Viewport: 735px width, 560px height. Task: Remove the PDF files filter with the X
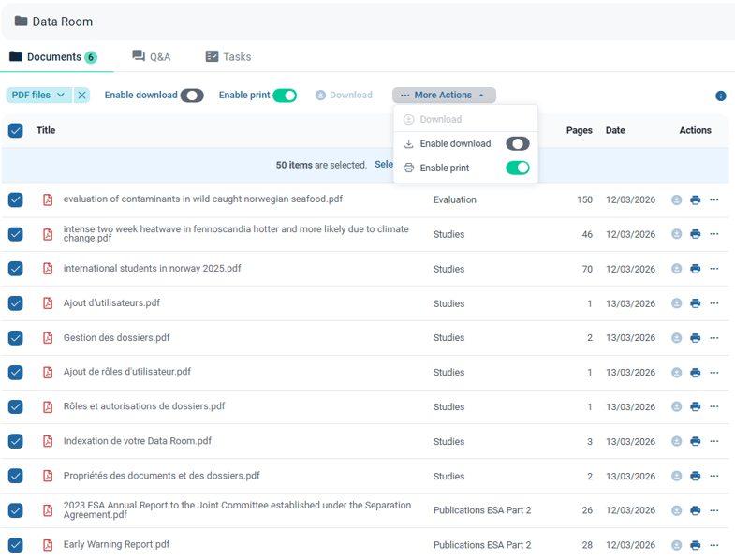tap(81, 95)
